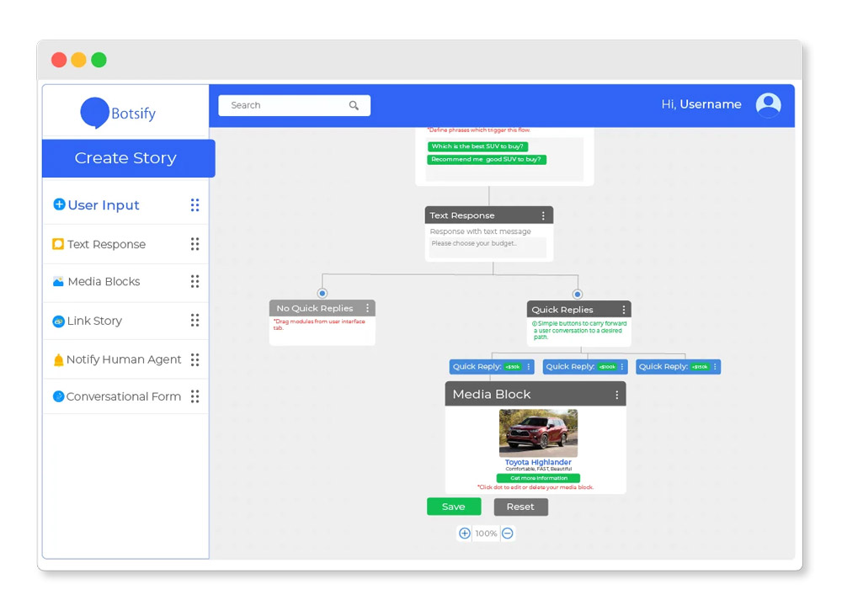Open the Hi, Username account menu
The height and width of the screenshot is (616, 842).
[x=701, y=104]
